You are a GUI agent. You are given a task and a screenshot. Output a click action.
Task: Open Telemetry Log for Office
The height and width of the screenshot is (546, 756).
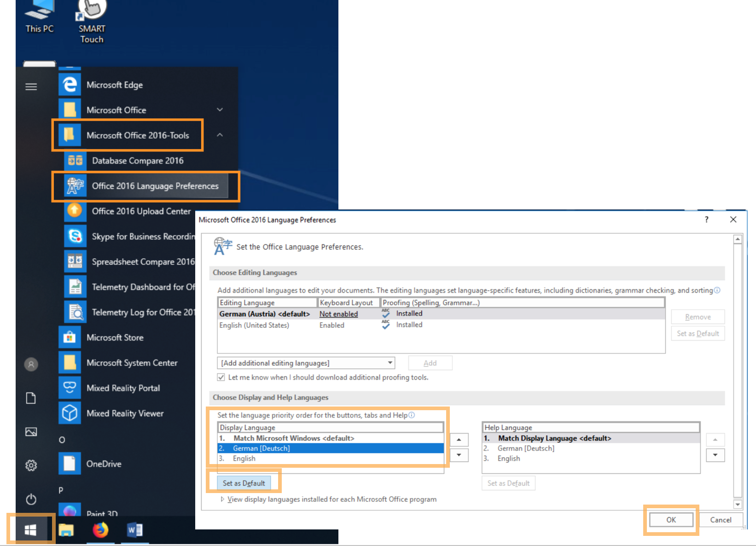click(130, 312)
